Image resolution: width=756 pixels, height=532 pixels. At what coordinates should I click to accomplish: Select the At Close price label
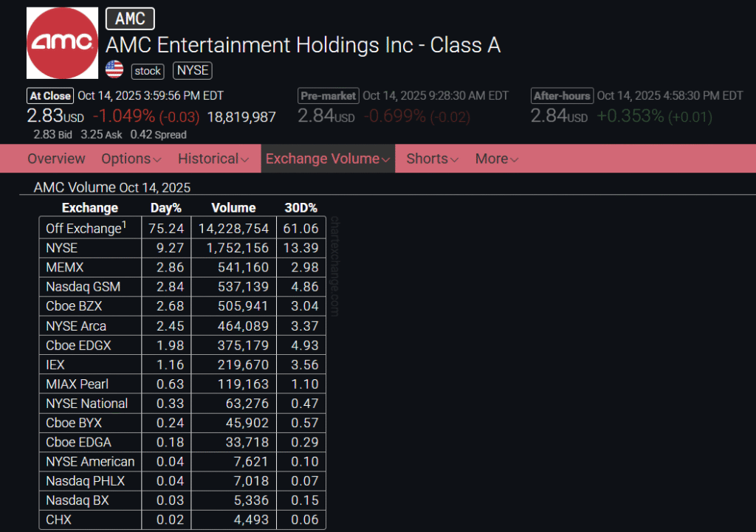[50, 96]
